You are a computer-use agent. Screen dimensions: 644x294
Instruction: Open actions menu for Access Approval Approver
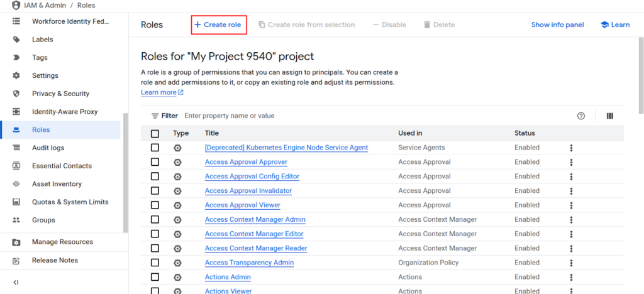tap(571, 162)
